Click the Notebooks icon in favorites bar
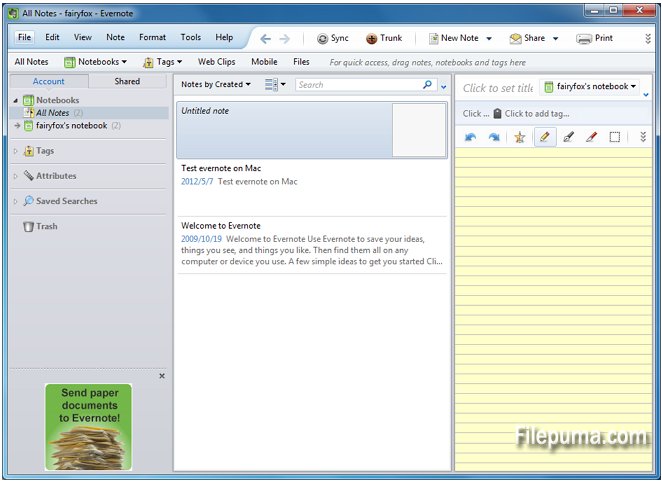The image size is (662, 481). pyautogui.click(x=70, y=62)
